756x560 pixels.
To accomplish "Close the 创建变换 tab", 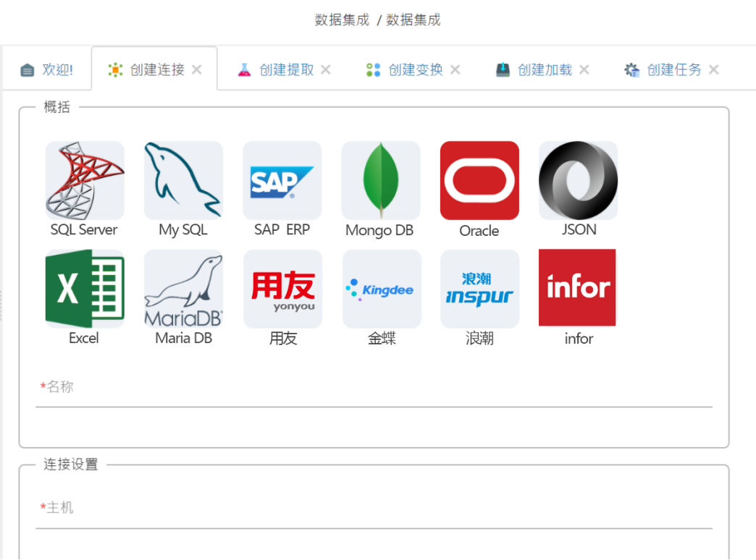I will [455, 70].
